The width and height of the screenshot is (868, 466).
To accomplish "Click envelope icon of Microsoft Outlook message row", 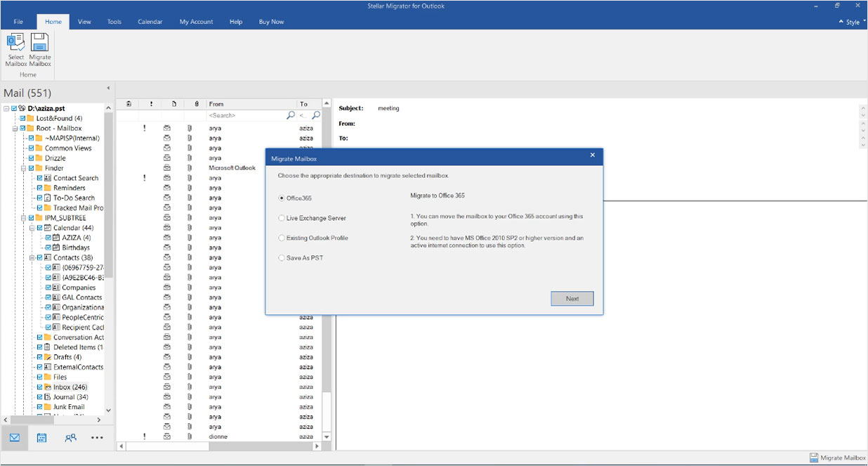I will point(167,168).
